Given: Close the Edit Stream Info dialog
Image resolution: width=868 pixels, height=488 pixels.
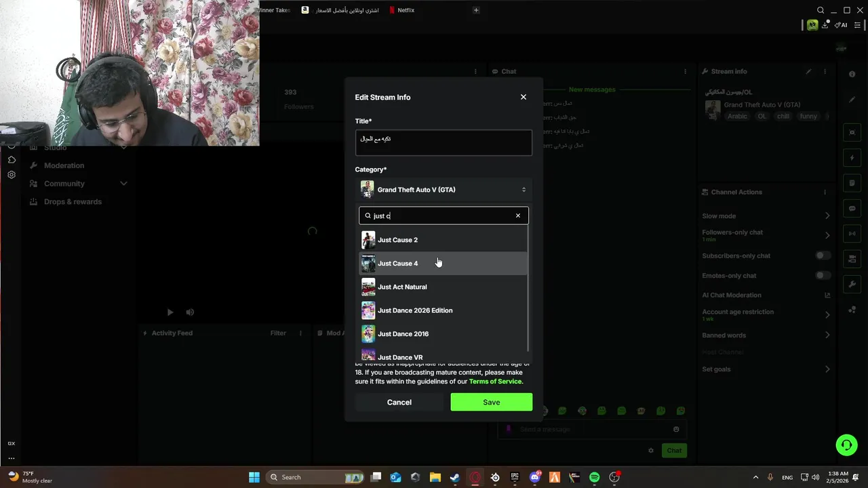Looking at the screenshot, I should click(523, 97).
